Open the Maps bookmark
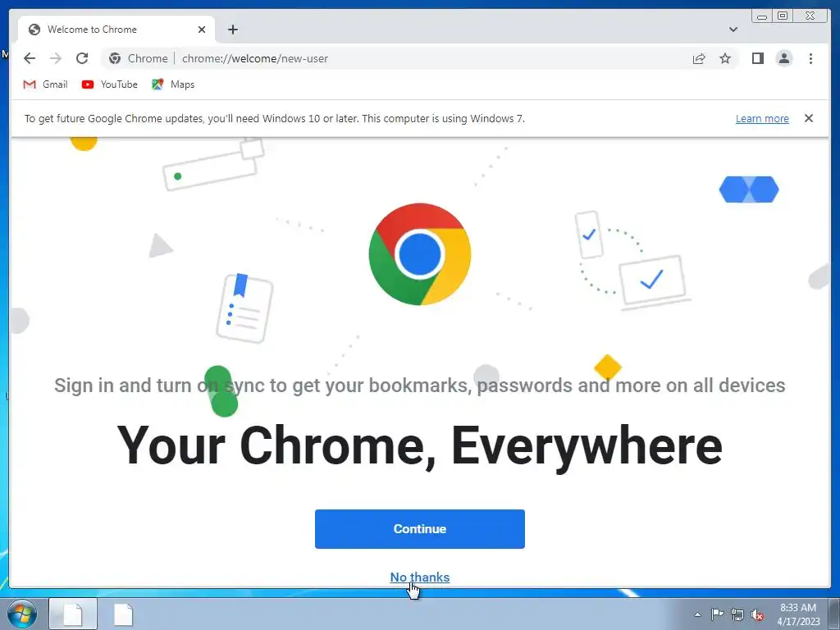This screenshot has width=840, height=630. [x=173, y=84]
